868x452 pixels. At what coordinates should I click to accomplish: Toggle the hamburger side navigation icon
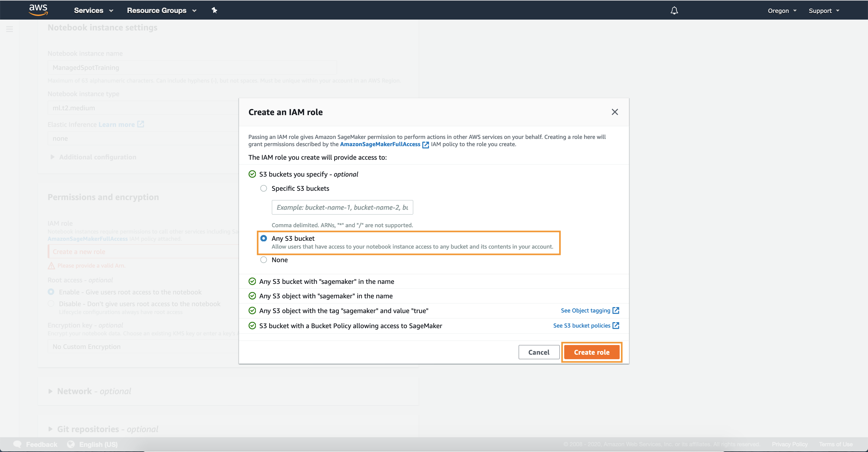pyautogui.click(x=9, y=29)
